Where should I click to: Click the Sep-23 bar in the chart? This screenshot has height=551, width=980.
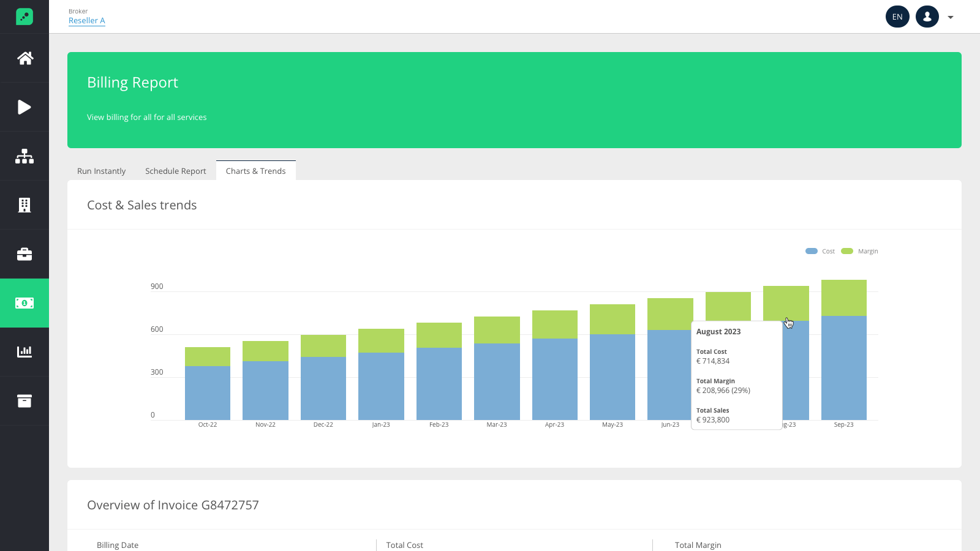click(843, 361)
